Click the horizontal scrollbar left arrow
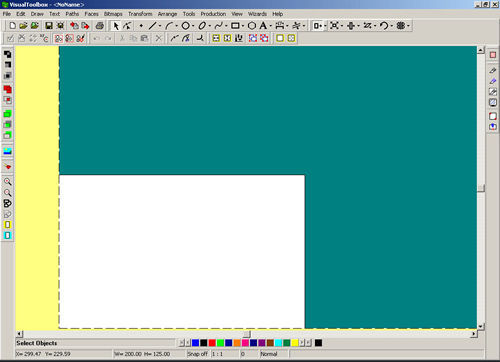Viewport: 500px width, 362px height. pyautogui.click(x=19, y=333)
